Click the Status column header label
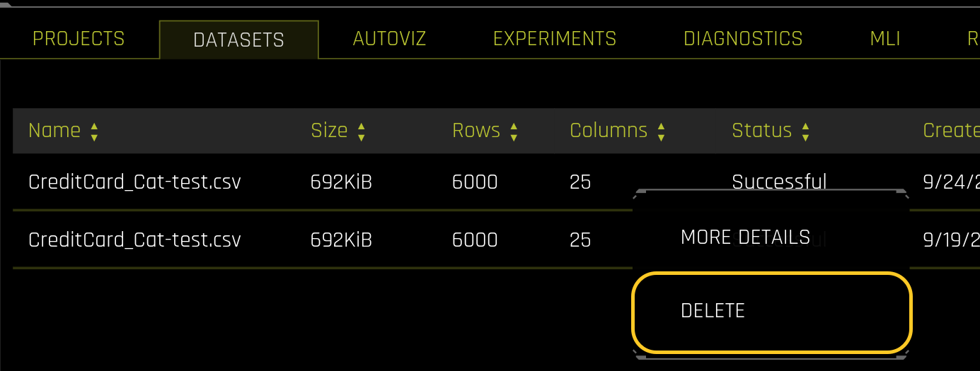This screenshot has width=980, height=371. (x=761, y=131)
